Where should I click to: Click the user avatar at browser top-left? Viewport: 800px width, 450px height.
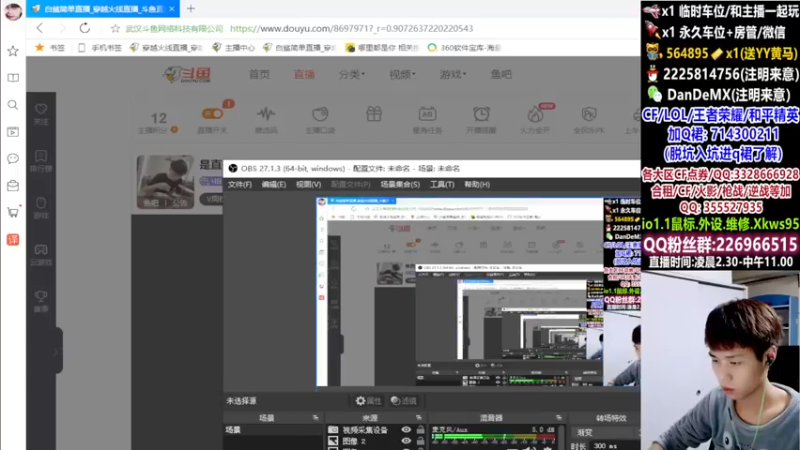tap(13, 11)
